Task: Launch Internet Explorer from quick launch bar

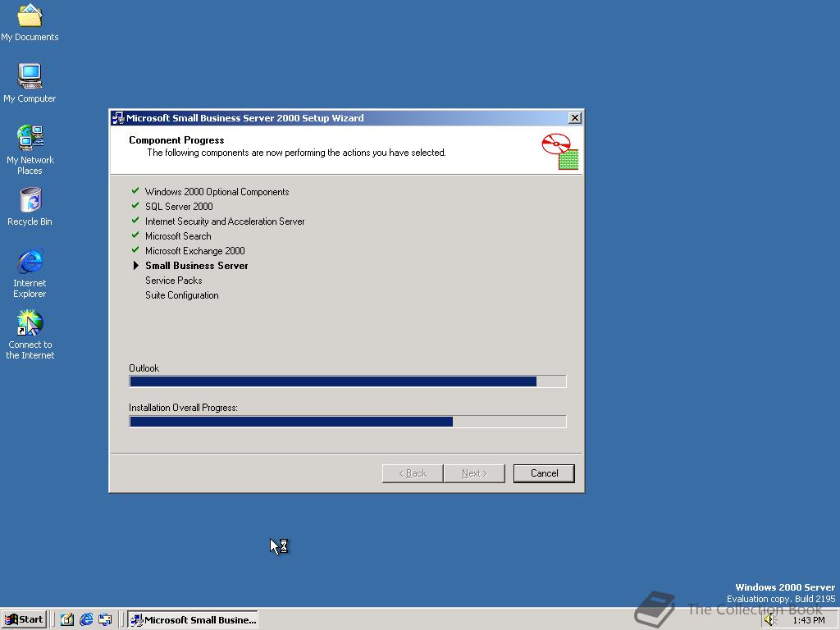Action: pos(86,620)
